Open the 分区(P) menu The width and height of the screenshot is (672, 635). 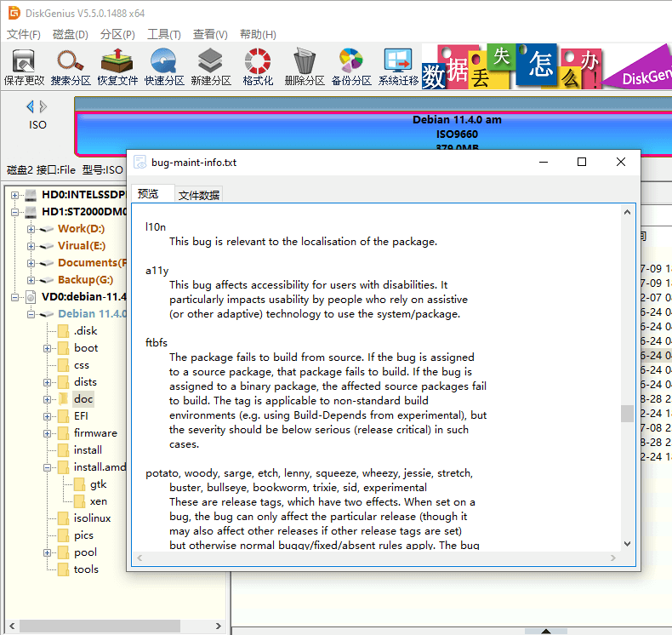point(117,35)
